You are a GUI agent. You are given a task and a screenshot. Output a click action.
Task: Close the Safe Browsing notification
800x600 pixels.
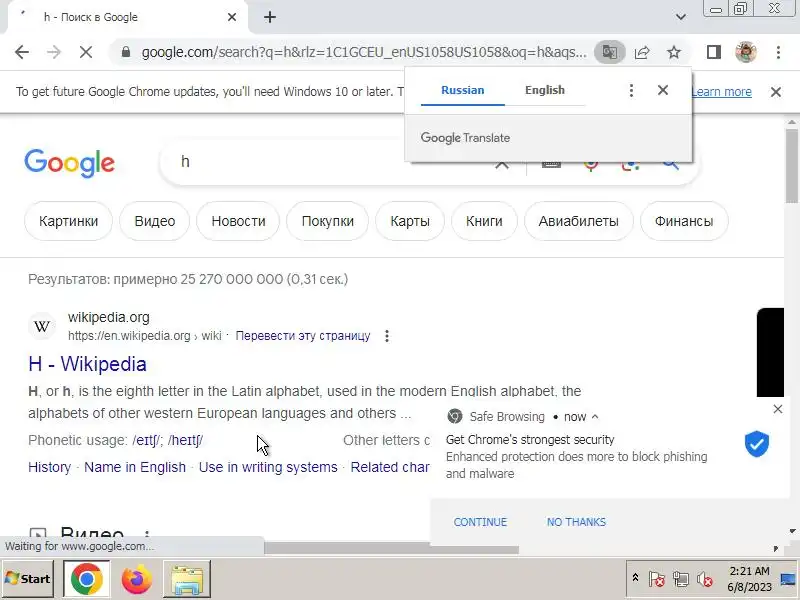pyautogui.click(x=778, y=409)
